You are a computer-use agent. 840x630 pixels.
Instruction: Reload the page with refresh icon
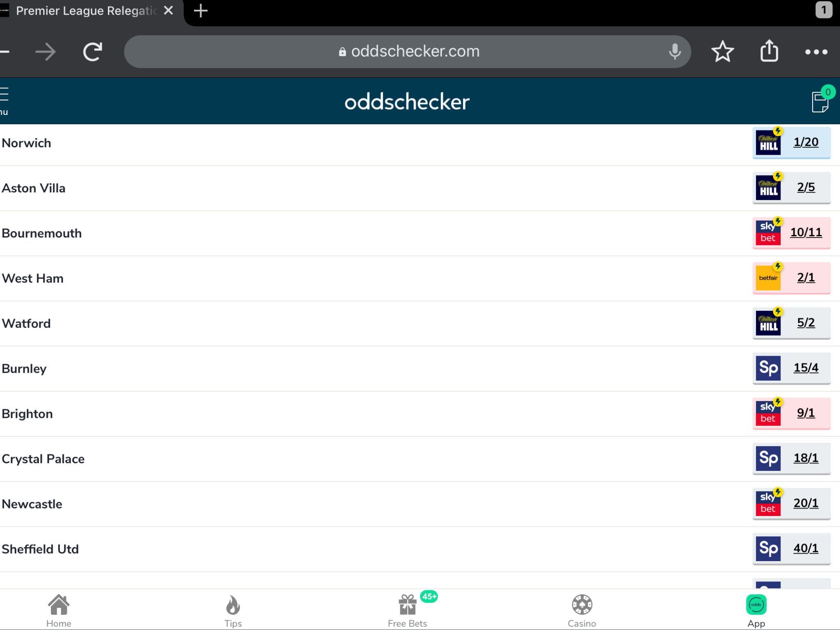[93, 52]
